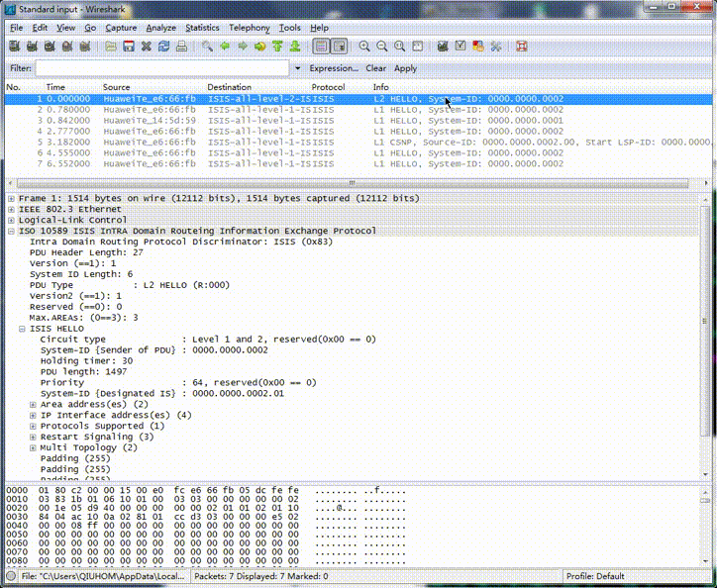Screen dimensions: 717x588
Task: Expand Logical-Link Control node
Action: pos(11,221)
